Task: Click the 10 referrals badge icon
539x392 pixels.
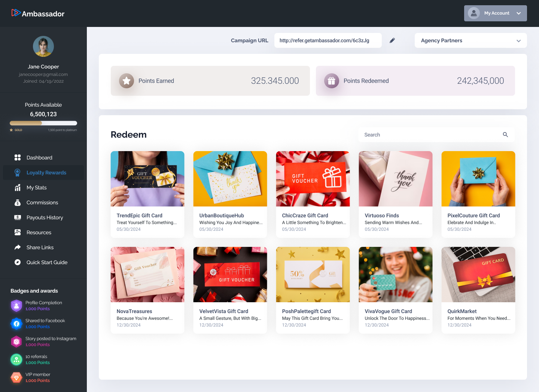Action: (16, 359)
